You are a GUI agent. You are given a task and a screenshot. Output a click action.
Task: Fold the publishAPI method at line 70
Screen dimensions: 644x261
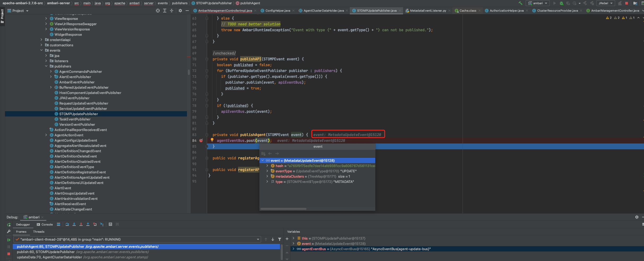(x=207, y=59)
